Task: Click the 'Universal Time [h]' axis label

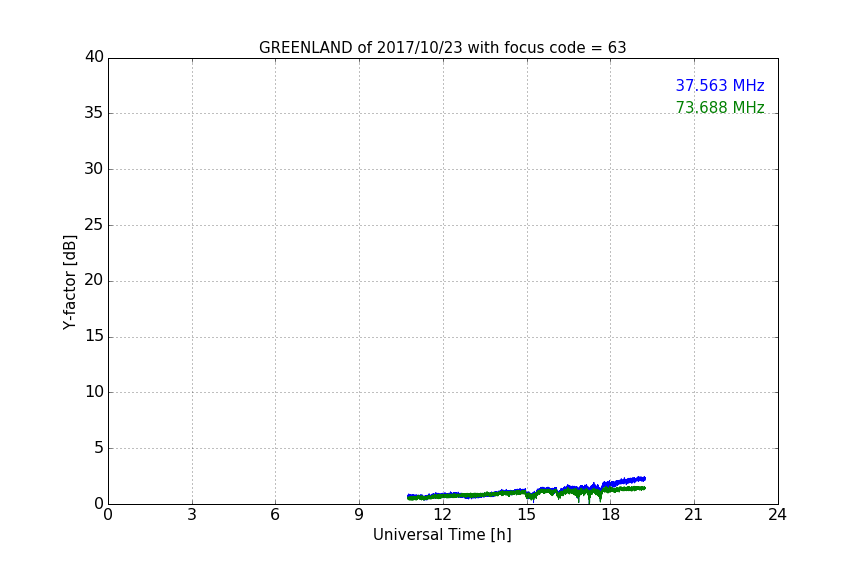Action: coord(442,535)
